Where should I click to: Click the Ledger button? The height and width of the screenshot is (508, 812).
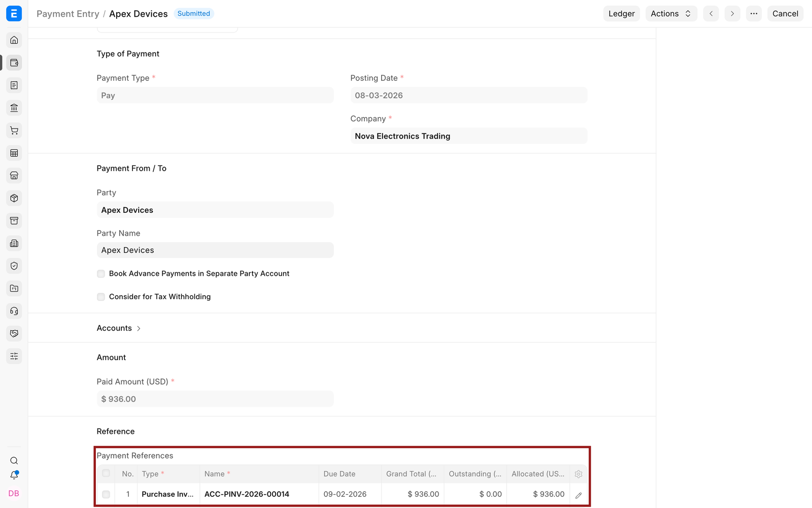[x=622, y=14]
